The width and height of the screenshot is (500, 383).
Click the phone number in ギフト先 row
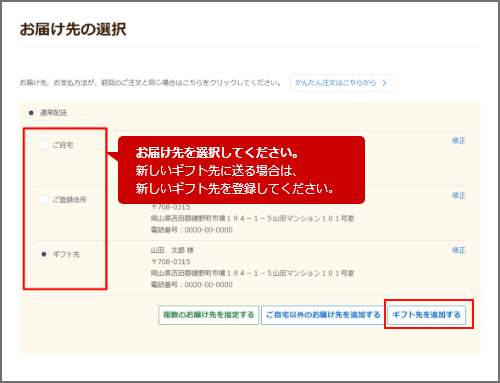(192, 285)
